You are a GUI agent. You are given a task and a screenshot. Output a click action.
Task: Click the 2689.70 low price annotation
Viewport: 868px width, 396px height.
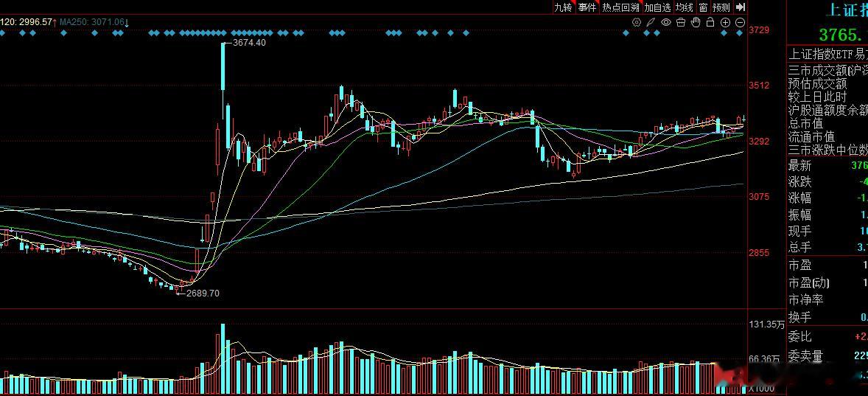203,293
